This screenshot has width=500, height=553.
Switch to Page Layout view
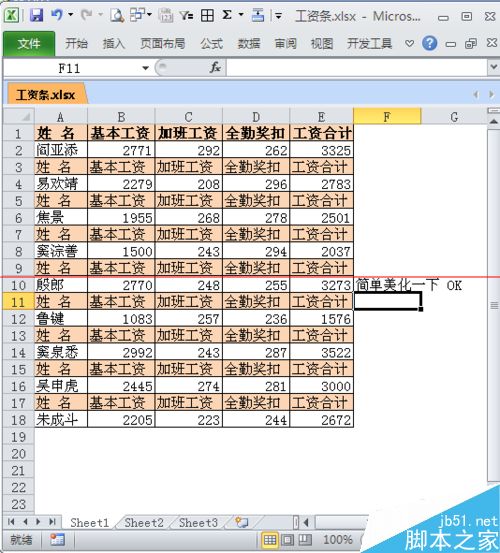click(287, 540)
